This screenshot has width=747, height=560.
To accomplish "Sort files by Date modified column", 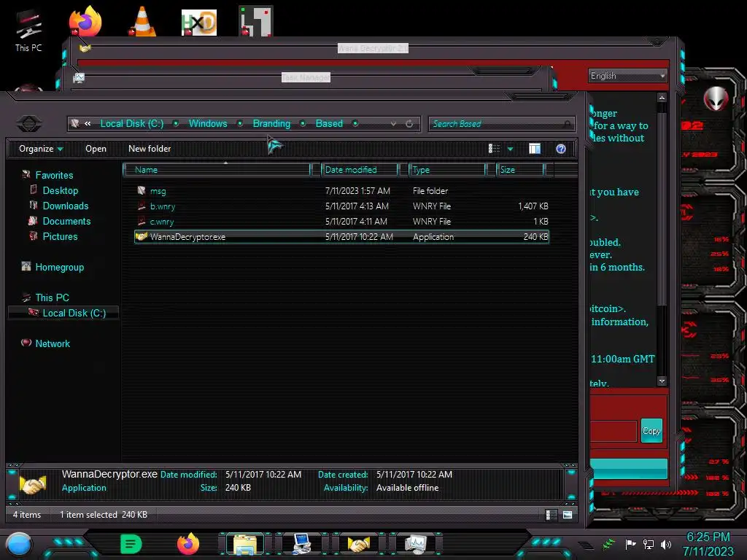I will tap(360, 170).
